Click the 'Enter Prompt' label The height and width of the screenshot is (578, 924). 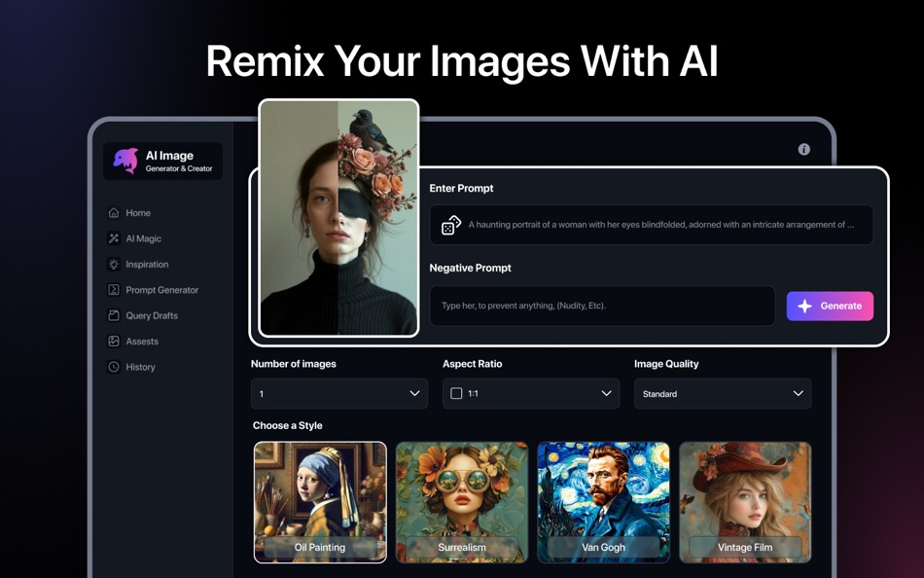click(461, 188)
